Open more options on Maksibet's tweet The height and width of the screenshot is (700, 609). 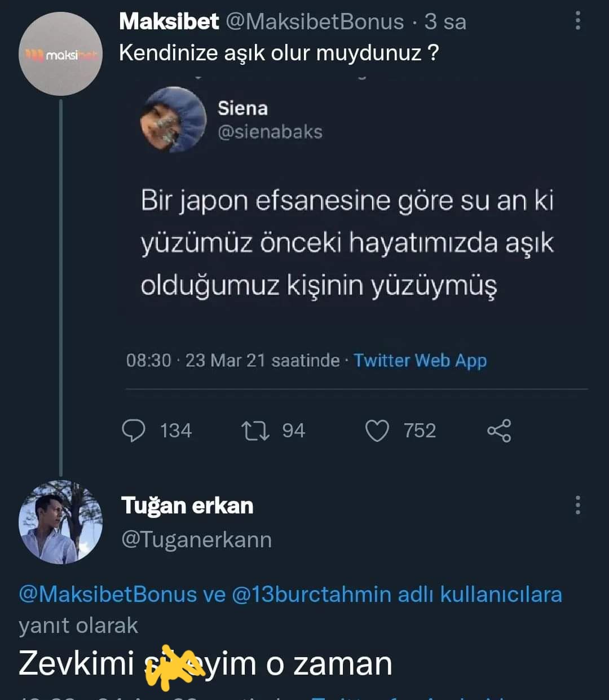(x=577, y=21)
